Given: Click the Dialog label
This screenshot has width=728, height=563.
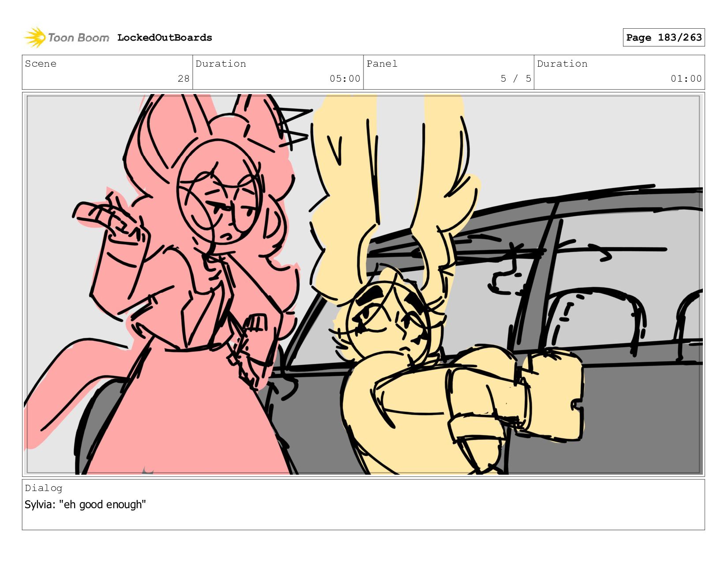Looking at the screenshot, I should click(43, 488).
